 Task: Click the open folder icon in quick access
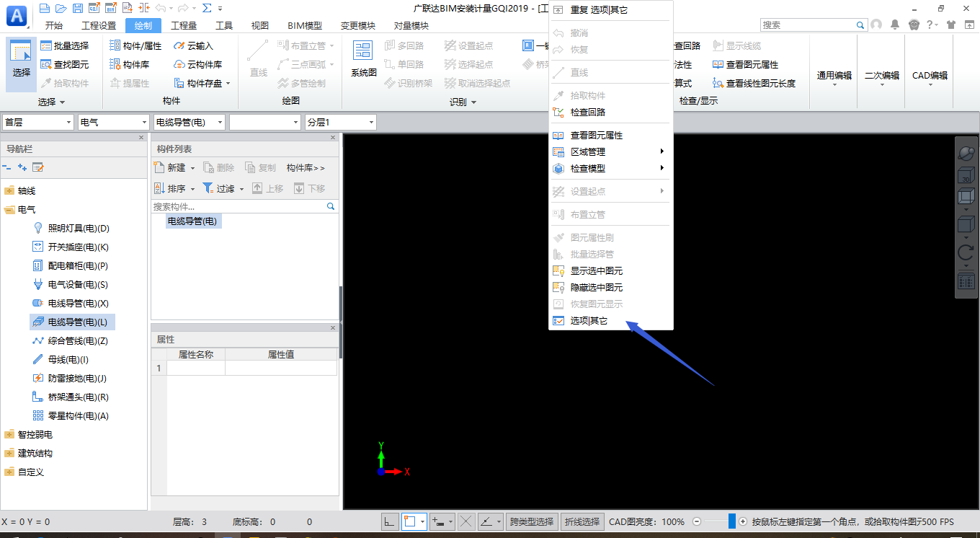point(61,8)
